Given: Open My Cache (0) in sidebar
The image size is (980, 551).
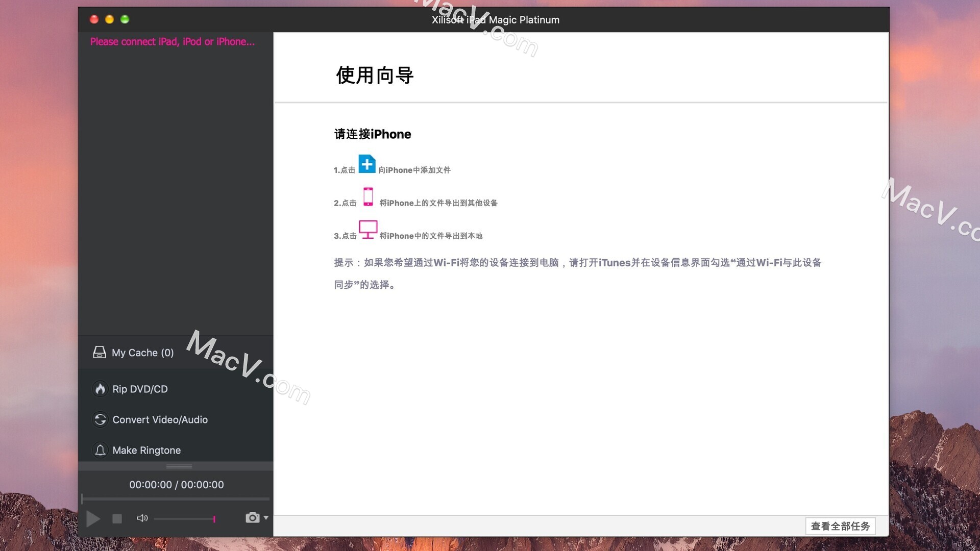Looking at the screenshot, I should pos(176,353).
